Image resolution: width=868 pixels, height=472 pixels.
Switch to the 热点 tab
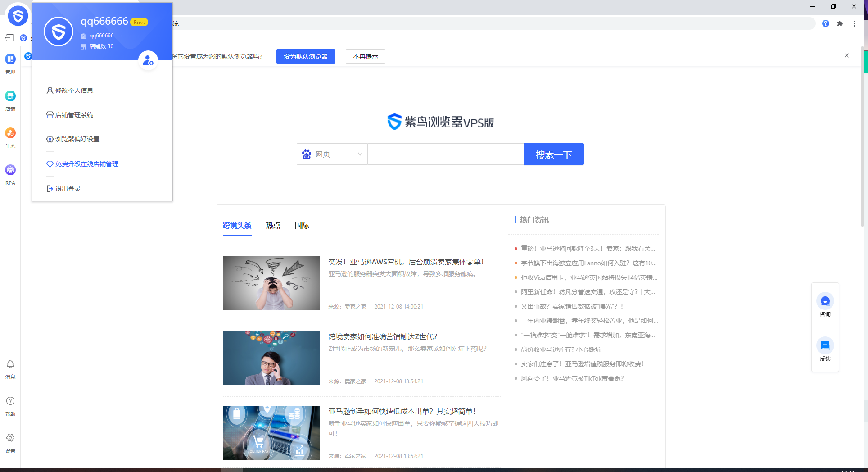(x=272, y=226)
